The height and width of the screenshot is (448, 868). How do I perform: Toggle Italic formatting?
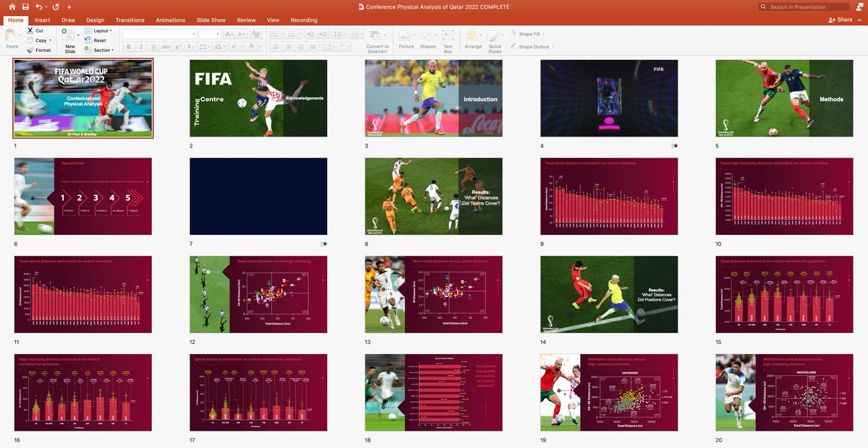coord(141,47)
